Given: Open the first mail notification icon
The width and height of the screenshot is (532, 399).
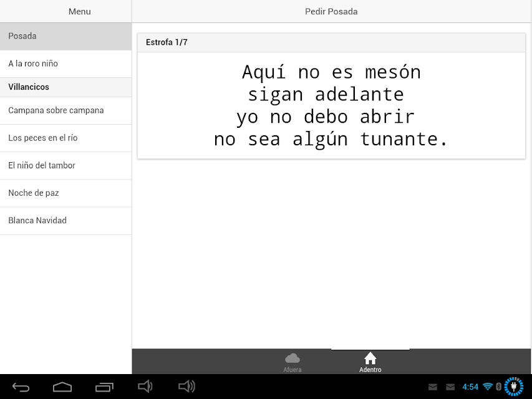Looking at the screenshot, I should (x=433, y=387).
